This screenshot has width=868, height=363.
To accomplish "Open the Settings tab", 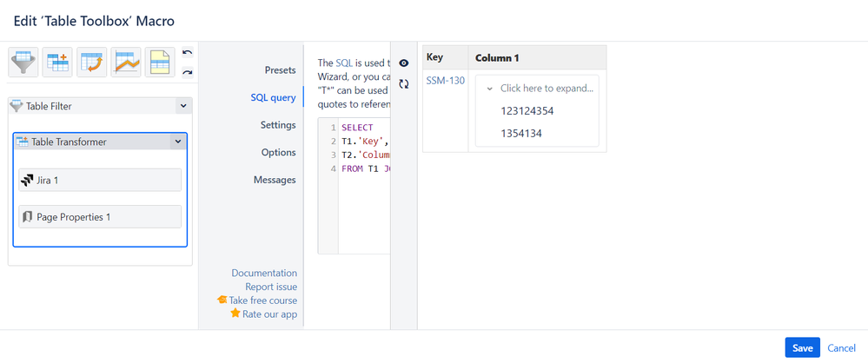I will pyautogui.click(x=278, y=125).
